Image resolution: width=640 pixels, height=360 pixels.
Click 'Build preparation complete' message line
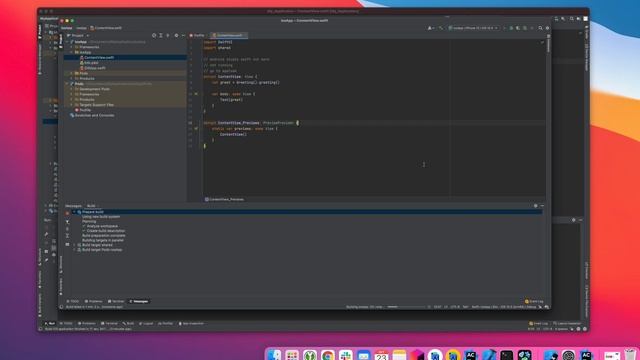(104, 236)
